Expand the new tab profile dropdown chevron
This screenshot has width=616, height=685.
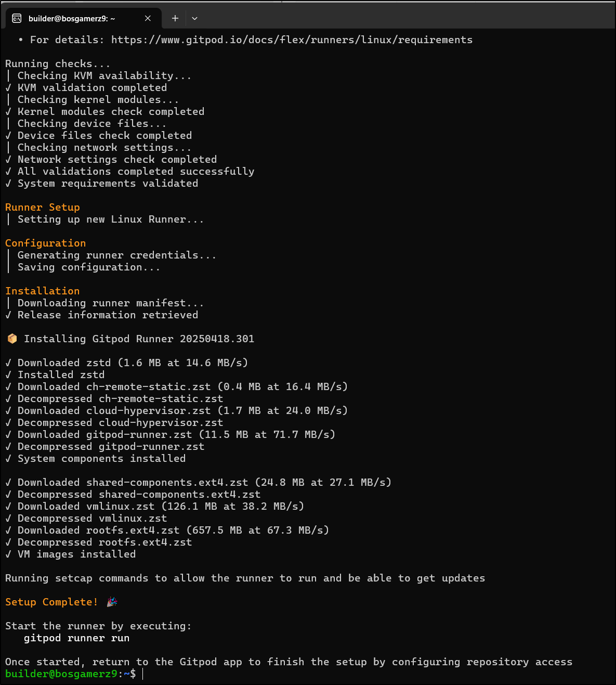click(194, 18)
